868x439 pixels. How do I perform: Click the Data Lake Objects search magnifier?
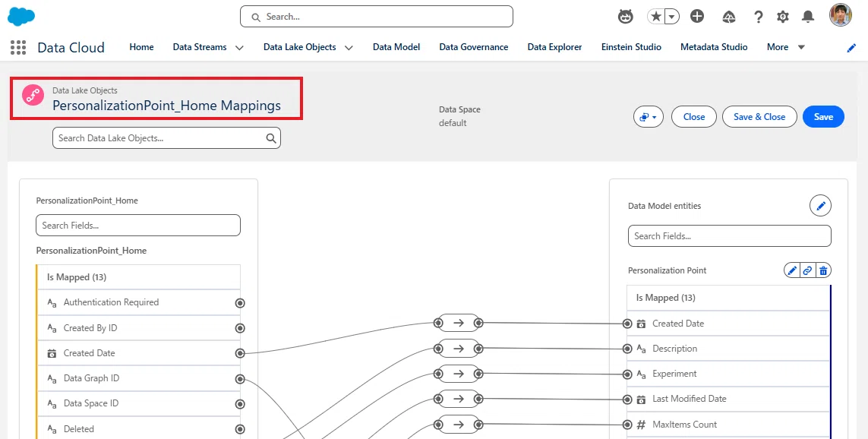(x=270, y=138)
